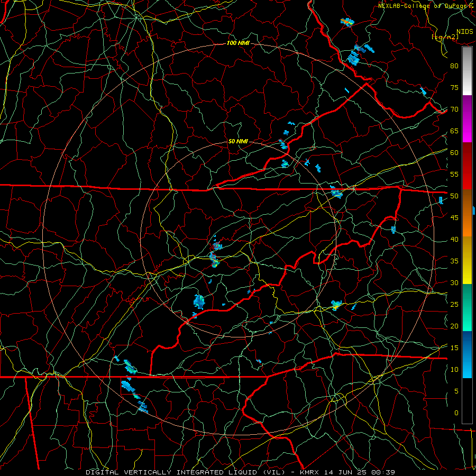Screen dimensions: 476x476
Task: Select the 60 value on the VIL scale
Action: coord(454,153)
